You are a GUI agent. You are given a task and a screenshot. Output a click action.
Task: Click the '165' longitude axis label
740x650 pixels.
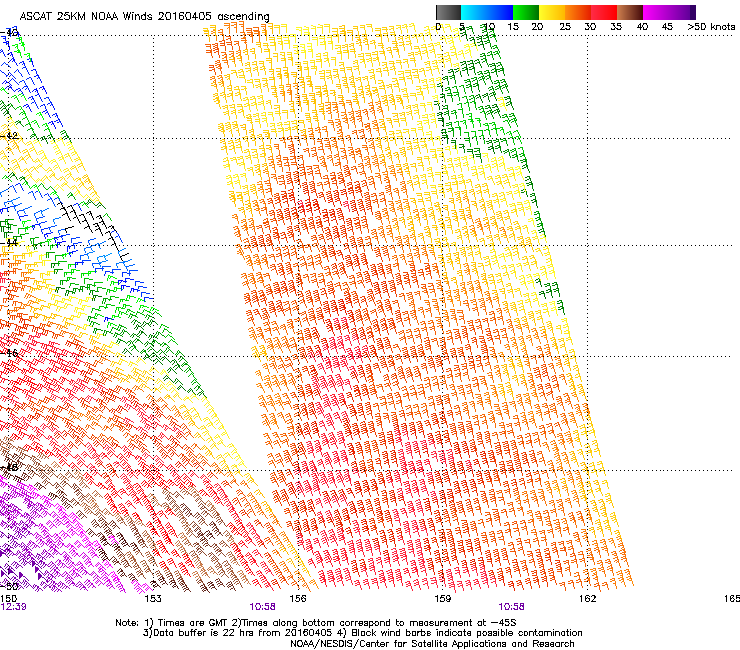(x=732, y=599)
